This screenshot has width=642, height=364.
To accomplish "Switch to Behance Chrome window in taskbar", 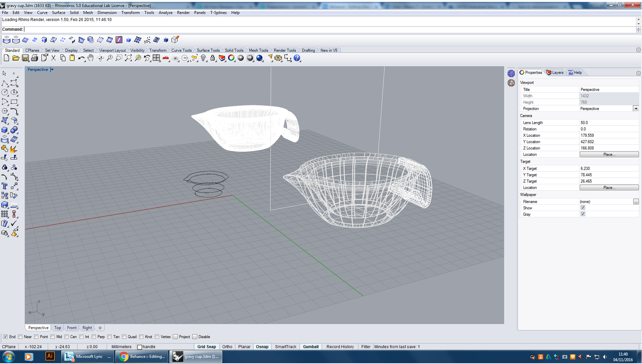I will click(x=142, y=356).
